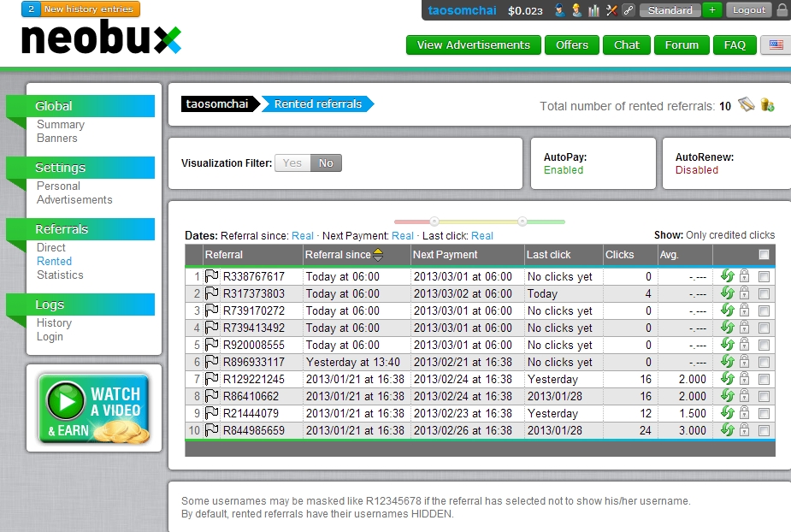The image size is (791, 532).
Task: Check the checkbox for referral R338767617
Action: [764, 276]
